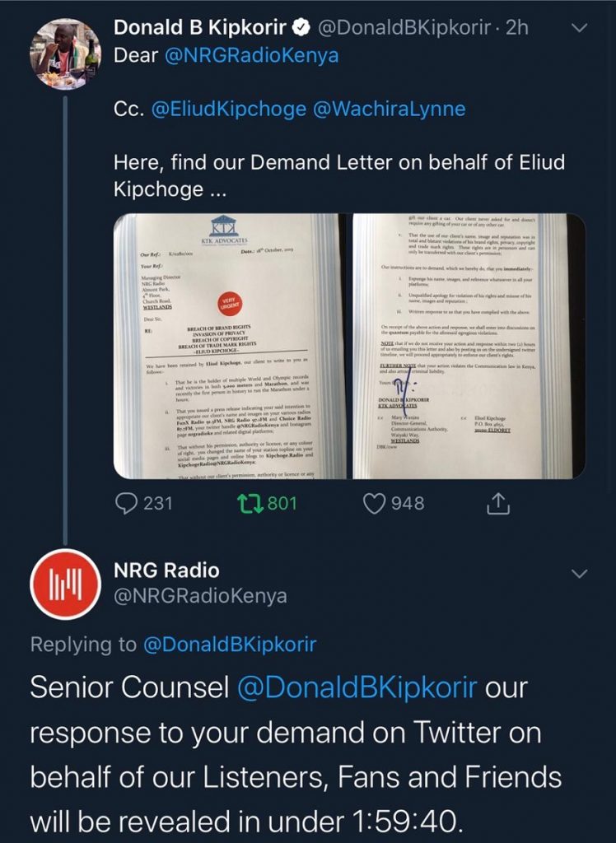Click the reply comment icon
Image resolution: width=616 pixels, height=843 pixels.
click(126, 502)
